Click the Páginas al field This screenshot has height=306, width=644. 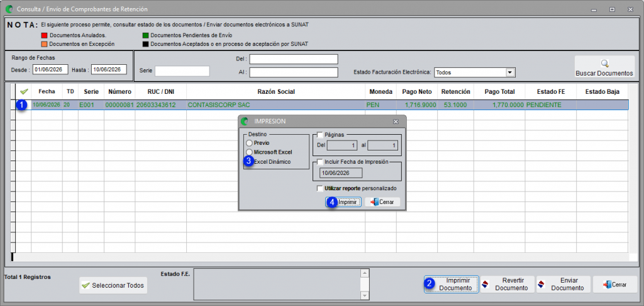[x=382, y=145]
